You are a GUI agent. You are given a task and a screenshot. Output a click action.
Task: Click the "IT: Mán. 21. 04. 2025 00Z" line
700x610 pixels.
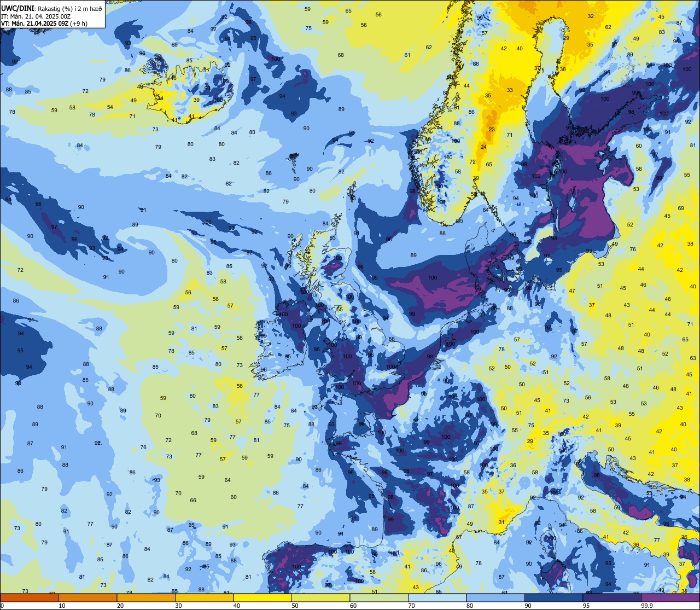pos(36,16)
